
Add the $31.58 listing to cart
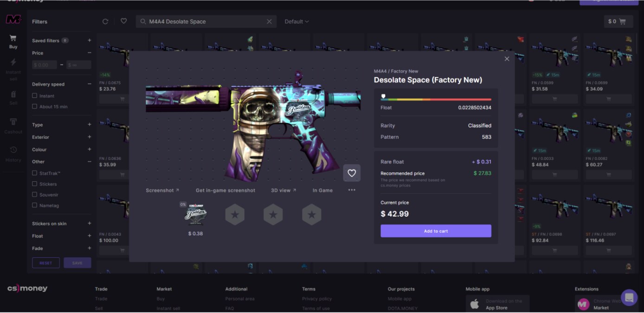554,99
